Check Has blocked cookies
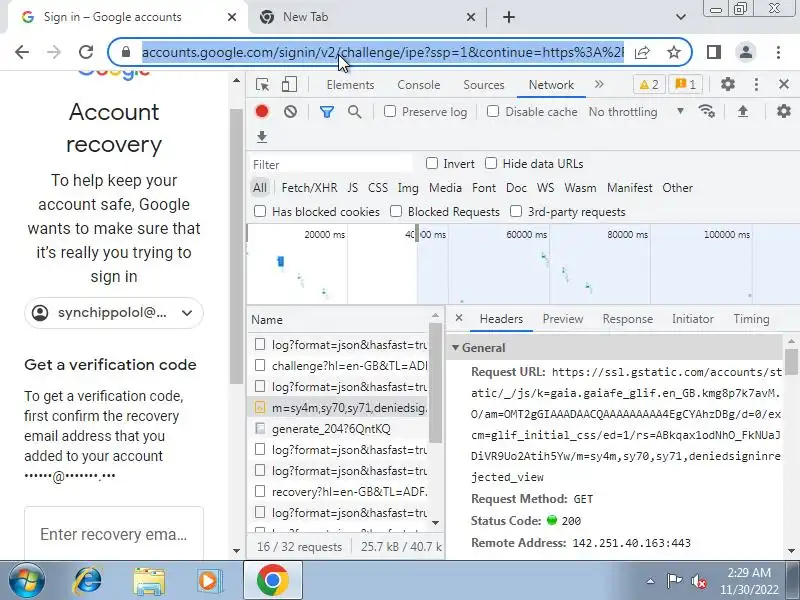 click(260, 211)
